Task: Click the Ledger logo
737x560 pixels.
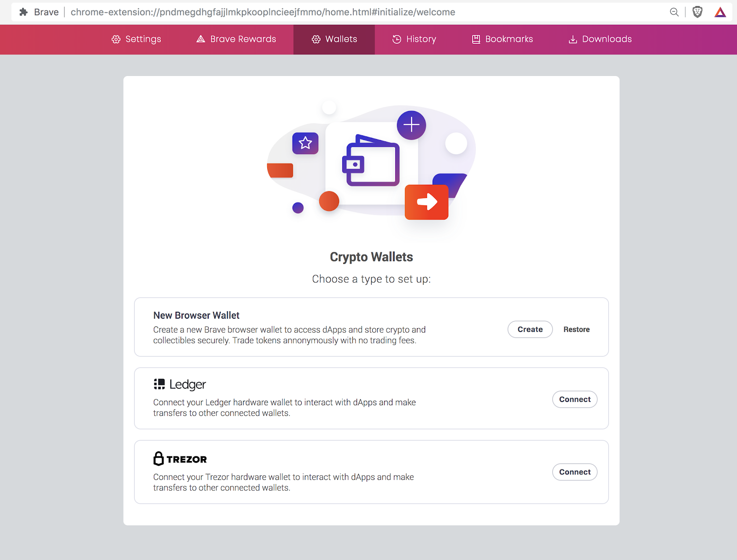Action: (180, 384)
